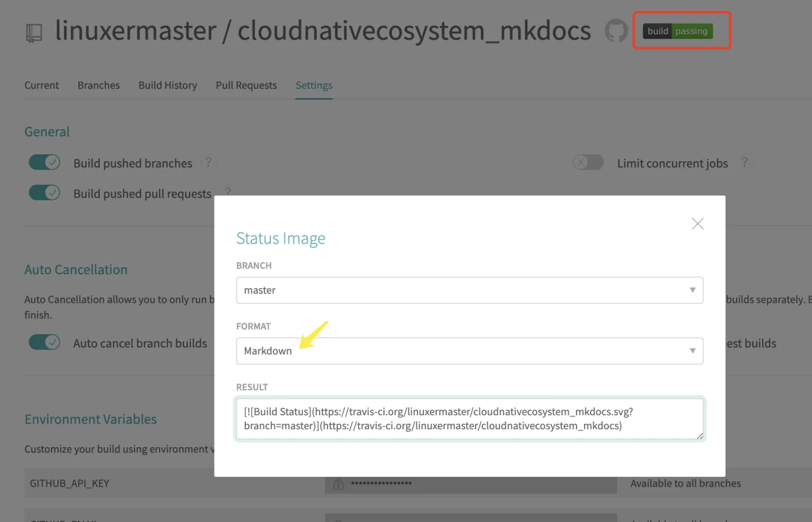Enable Limit concurrent jobs switch
Viewport: 812px width, 522px height.
click(x=588, y=162)
